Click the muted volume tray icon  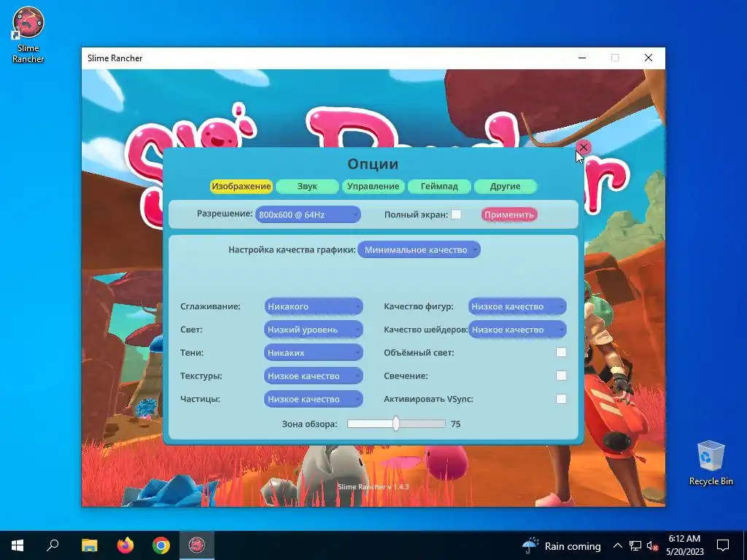pyautogui.click(x=652, y=545)
